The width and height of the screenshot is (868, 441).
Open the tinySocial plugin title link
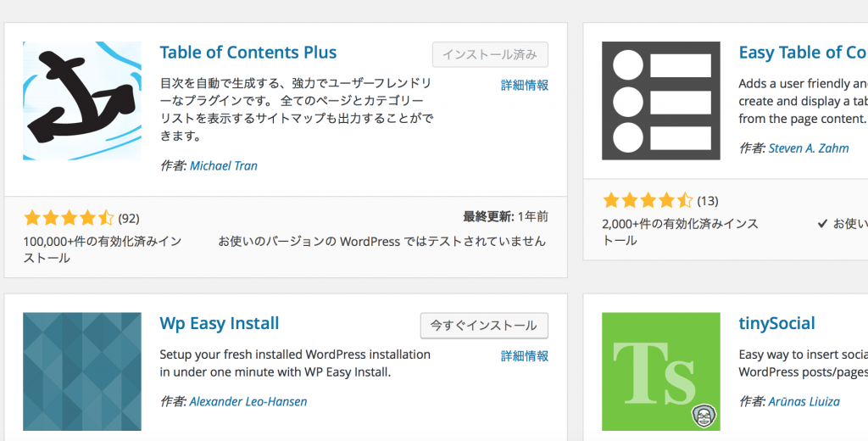coord(776,324)
